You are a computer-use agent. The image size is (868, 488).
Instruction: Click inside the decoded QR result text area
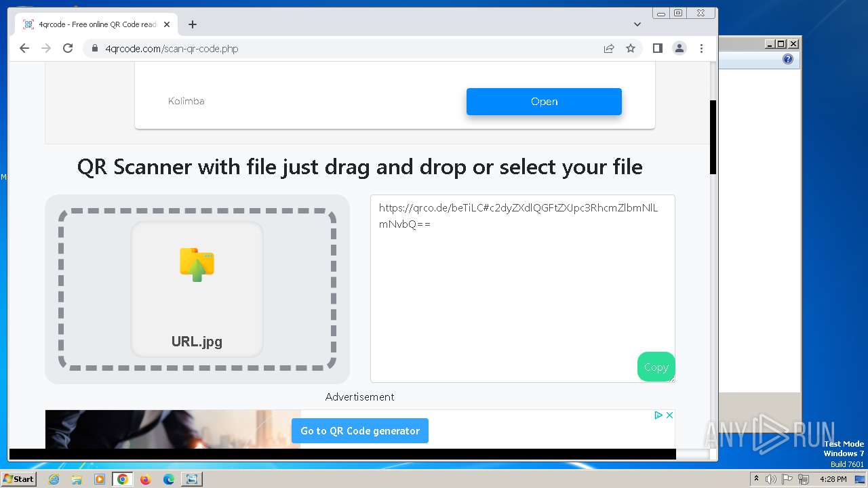coord(522,288)
